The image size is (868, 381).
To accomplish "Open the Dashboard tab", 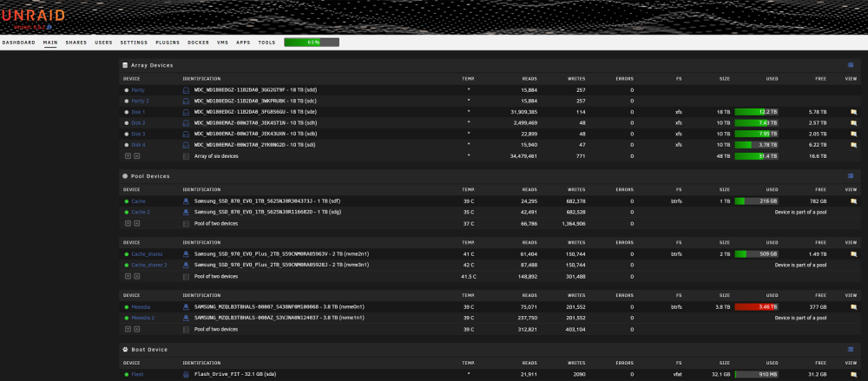I will click(x=19, y=43).
